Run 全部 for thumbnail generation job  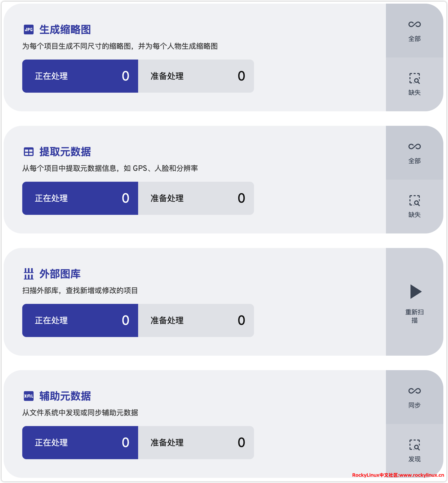[414, 31]
